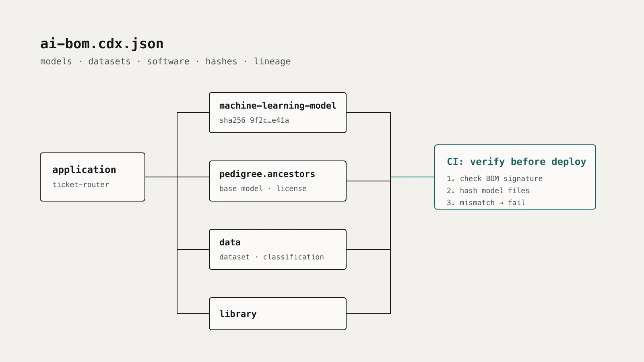The image size is (644, 362).
Task: Select the 'software' subtitle word
Action: 168,62
